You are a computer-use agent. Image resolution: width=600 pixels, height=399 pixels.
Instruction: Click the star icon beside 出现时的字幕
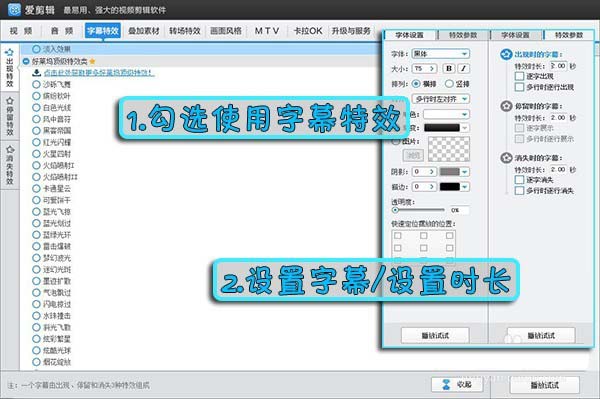click(506, 55)
